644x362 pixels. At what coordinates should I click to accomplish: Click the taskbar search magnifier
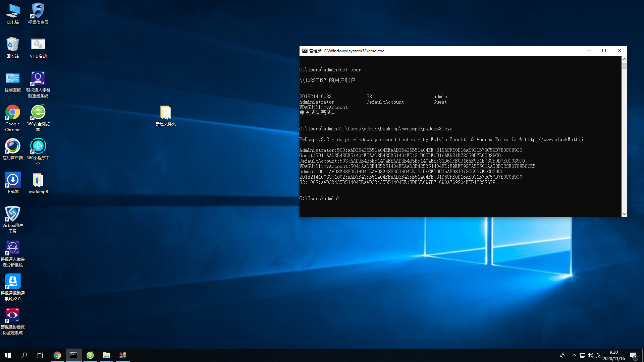click(24, 355)
